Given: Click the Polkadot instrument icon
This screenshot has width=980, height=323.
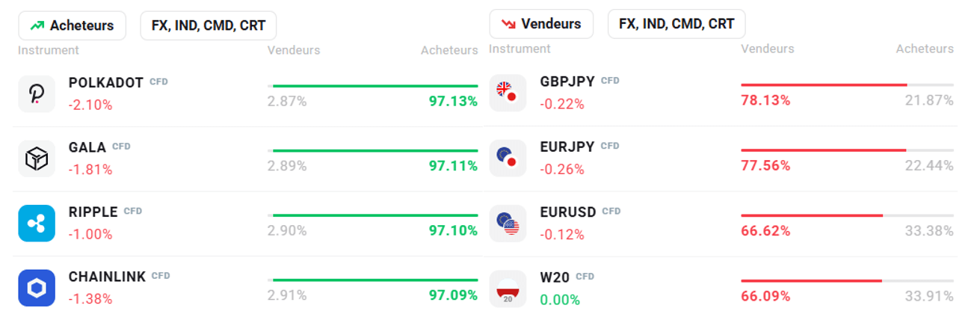Looking at the screenshot, I should click(x=37, y=93).
